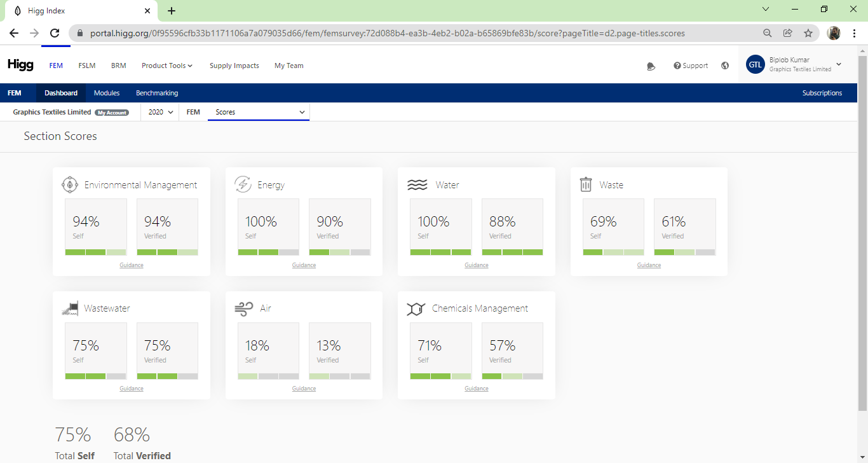Image resolution: width=868 pixels, height=463 pixels.
Task: Open the Subscriptions link
Action: pyautogui.click(x=822, y=93)
